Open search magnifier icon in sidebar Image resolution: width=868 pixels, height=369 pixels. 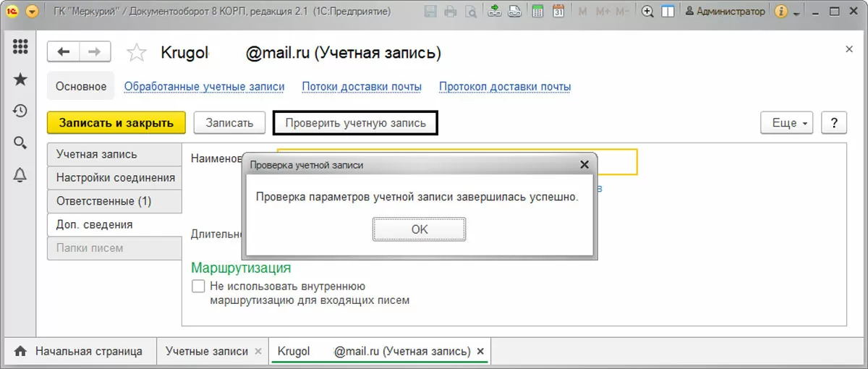point(20,143)
